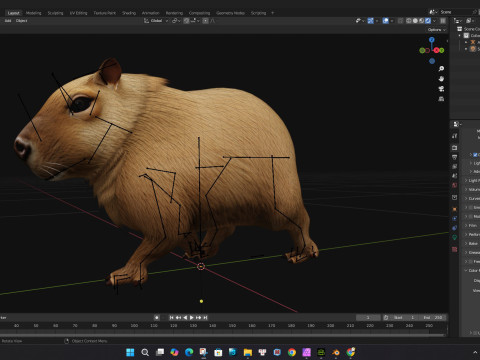Toggle the Simplify panel checkbox
This screenshot has width=480, height=360.
[471, 207]
